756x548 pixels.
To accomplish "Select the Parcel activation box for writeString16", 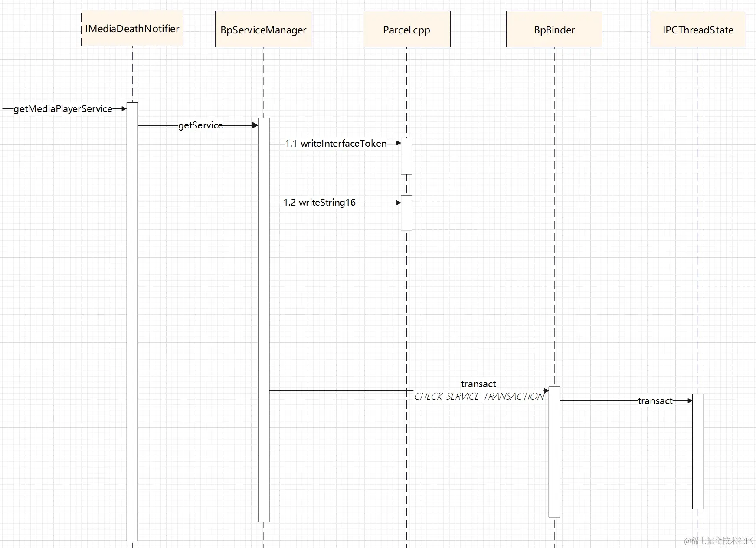I will [x=406, y=213].
